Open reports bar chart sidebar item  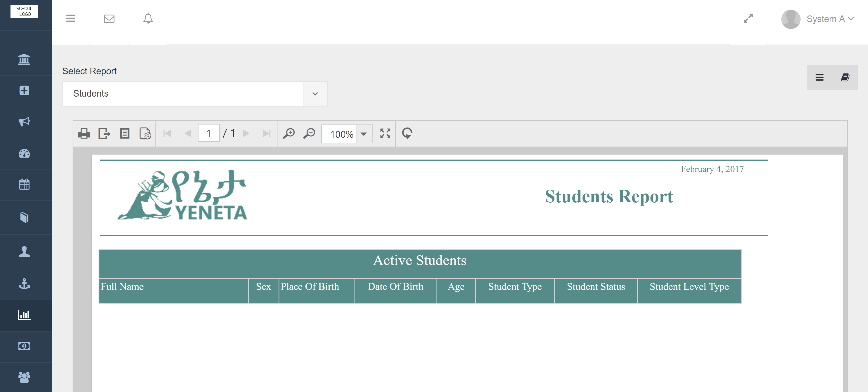(24, 315)
